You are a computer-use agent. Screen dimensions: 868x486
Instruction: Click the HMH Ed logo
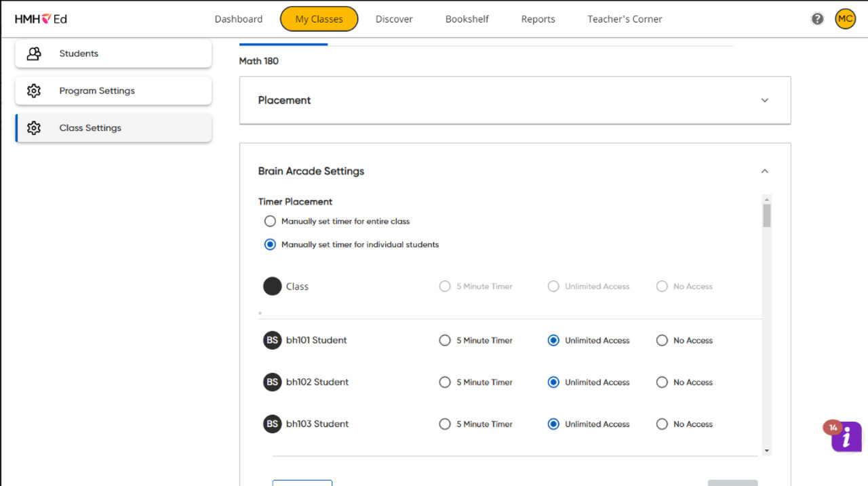pos(41,19)
